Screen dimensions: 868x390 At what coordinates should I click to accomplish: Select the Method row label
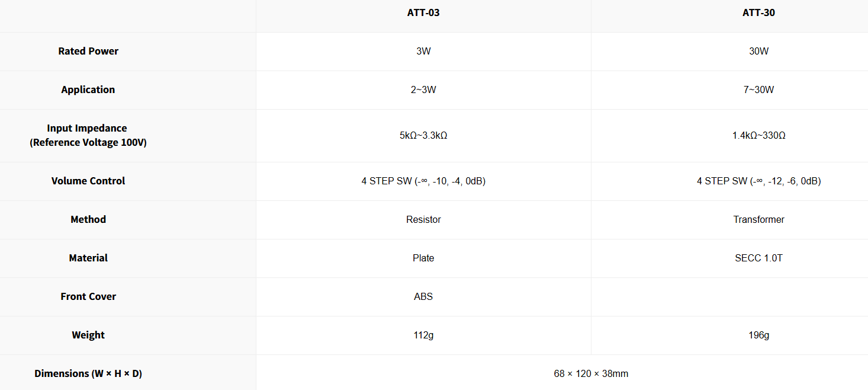pyautogui.click(x=88, y=219)
